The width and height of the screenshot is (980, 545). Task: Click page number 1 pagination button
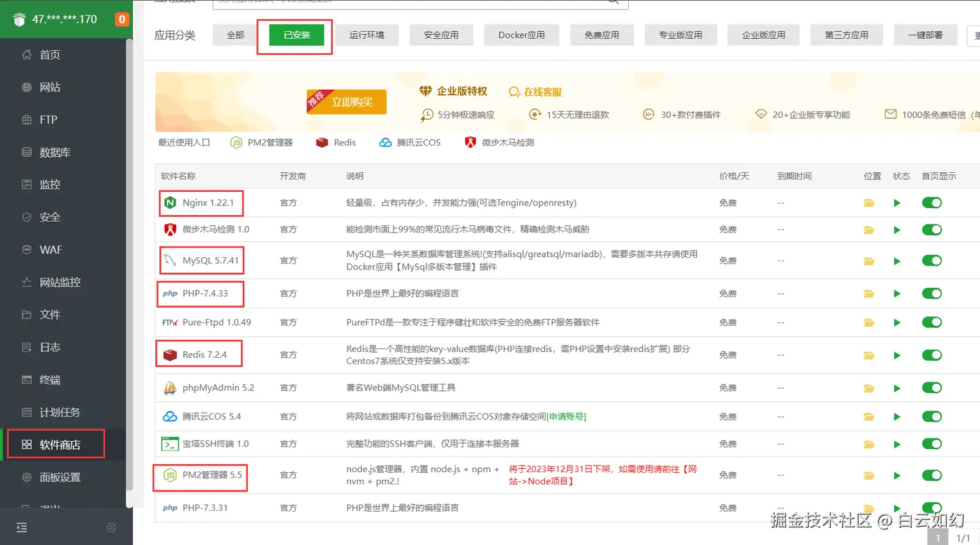(x=938, y=538)
